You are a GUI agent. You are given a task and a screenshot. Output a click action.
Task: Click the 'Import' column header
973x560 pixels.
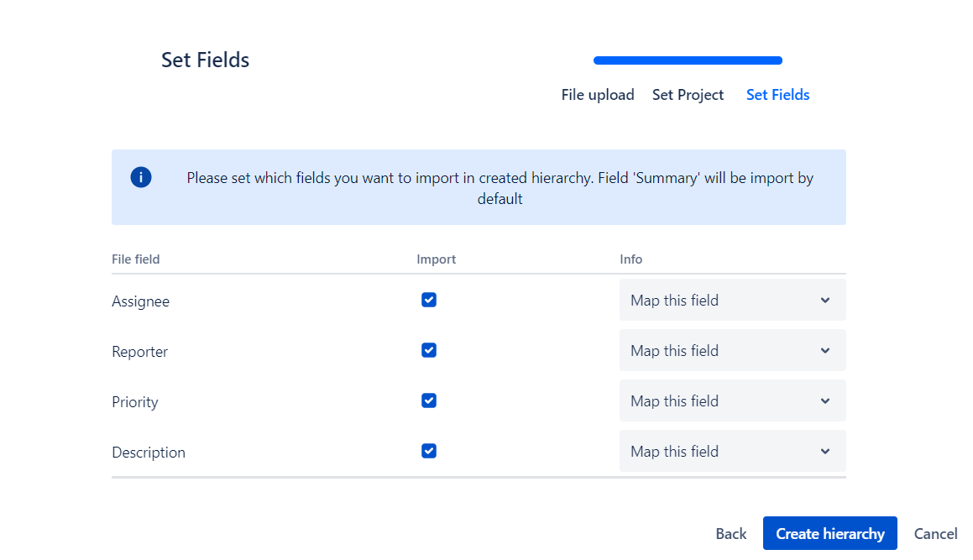click(x=437, y=259)
